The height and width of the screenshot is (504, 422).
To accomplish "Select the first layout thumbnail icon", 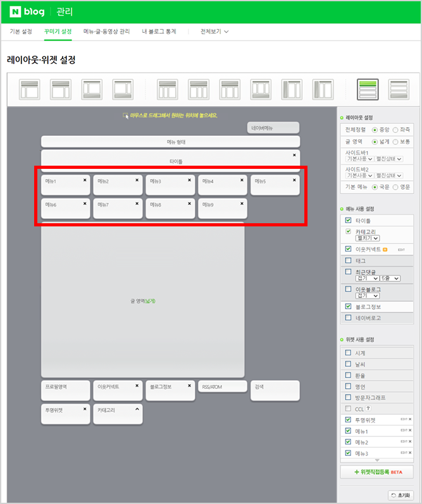I will pos(30,89).
